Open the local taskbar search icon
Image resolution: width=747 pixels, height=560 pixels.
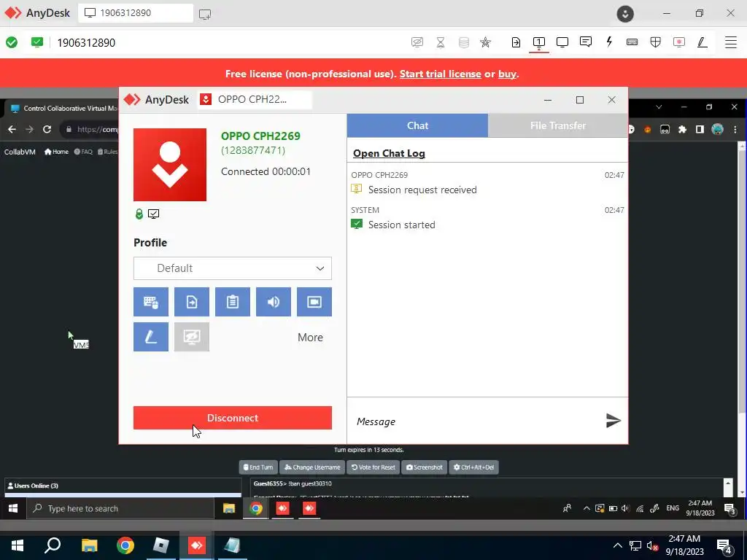pos(53,545)
